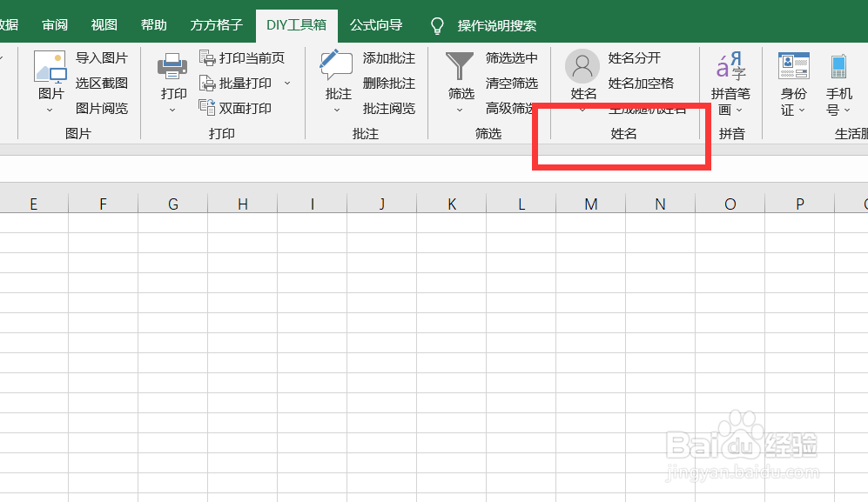Select column F header
This screenshot has height=502, width=868.
(x=103, y=204)
